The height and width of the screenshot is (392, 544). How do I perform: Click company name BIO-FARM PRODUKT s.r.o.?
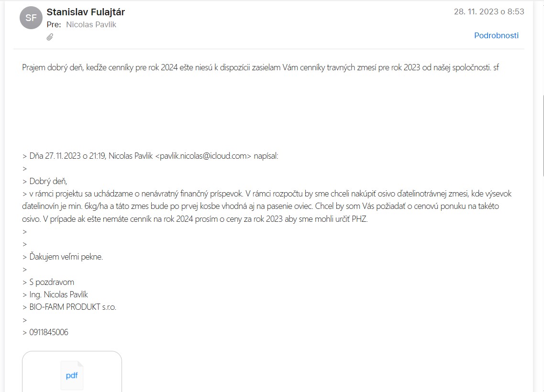click(73, 307)
